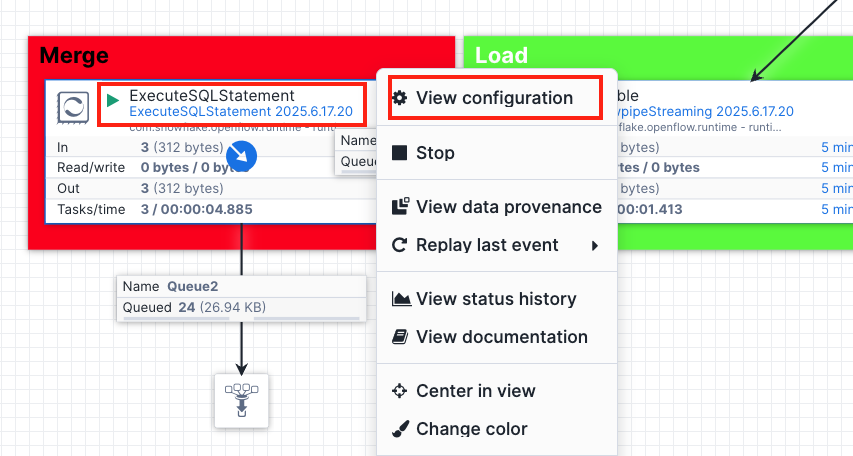Select the funnel icon below Queue2
The width and height of the screenshot is (853, 456).
click(242, 400)
